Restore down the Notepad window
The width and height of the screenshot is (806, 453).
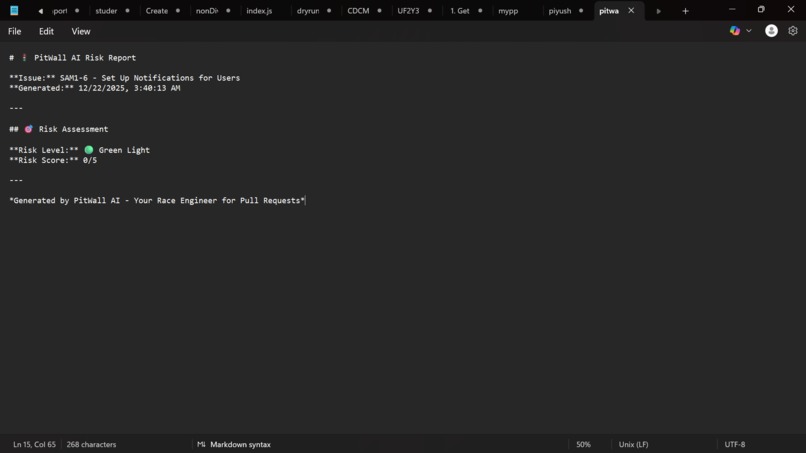(x=761, y=9)
